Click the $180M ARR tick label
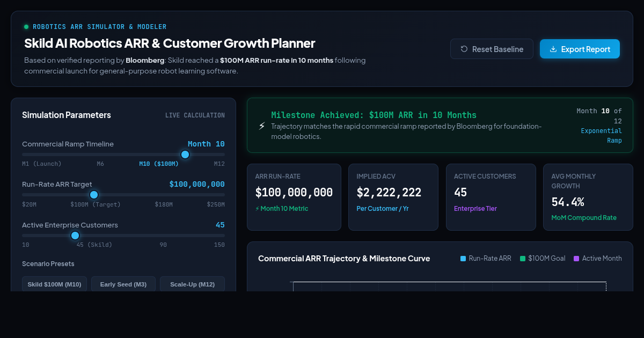The image size is (644, 338). tap(164, 204)
